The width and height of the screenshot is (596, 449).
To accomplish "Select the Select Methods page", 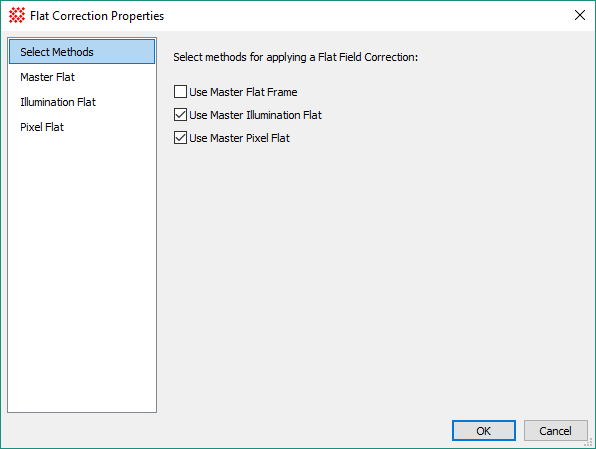I will [x=82, y=52].
